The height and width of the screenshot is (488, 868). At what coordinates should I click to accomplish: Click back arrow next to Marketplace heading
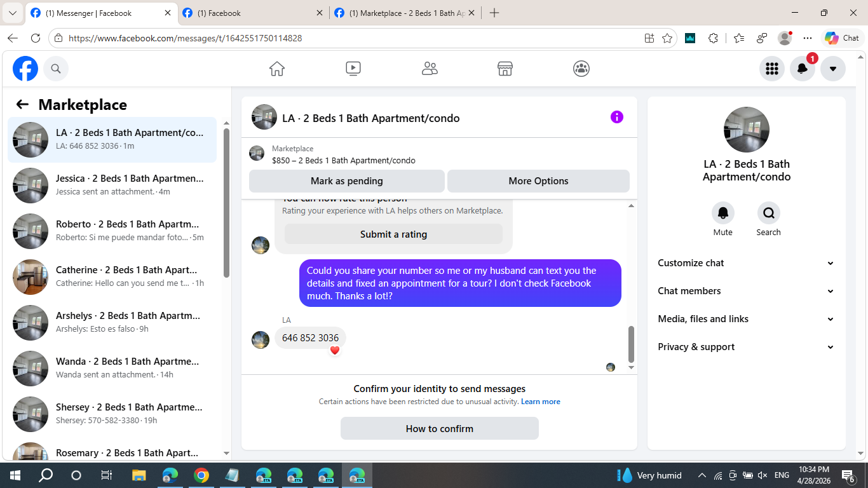click(22, 105)
